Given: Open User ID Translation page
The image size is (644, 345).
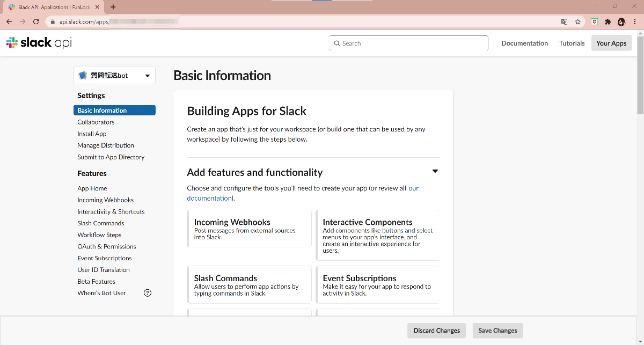Looking at the screenshot, I should (x=104, y=270).
